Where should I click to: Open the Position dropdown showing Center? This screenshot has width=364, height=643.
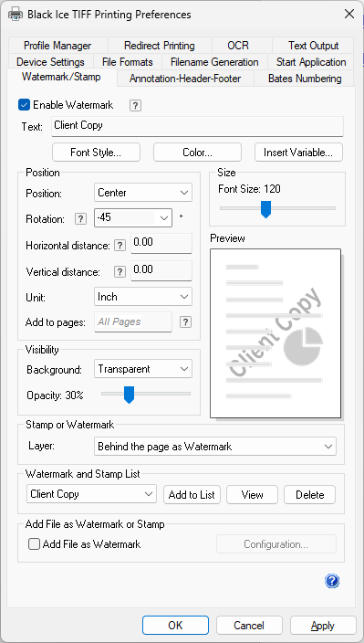pyautogui.click(x=143, y=193)
